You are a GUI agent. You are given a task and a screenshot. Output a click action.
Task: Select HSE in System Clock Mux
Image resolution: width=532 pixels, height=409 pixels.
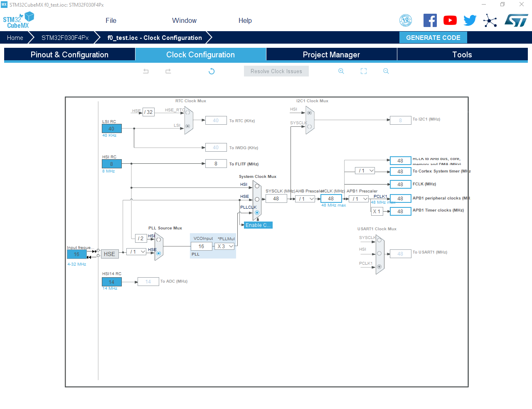[x=257, y=199]
